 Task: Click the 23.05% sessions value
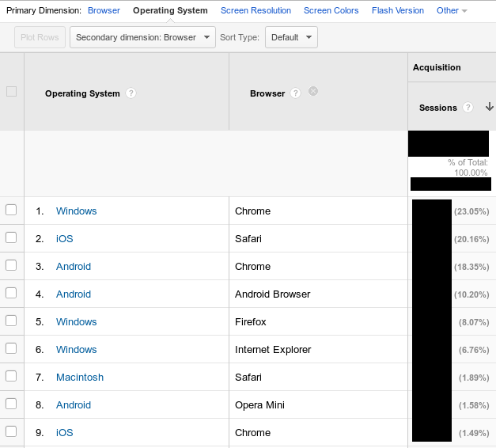[x=471, y=211]
